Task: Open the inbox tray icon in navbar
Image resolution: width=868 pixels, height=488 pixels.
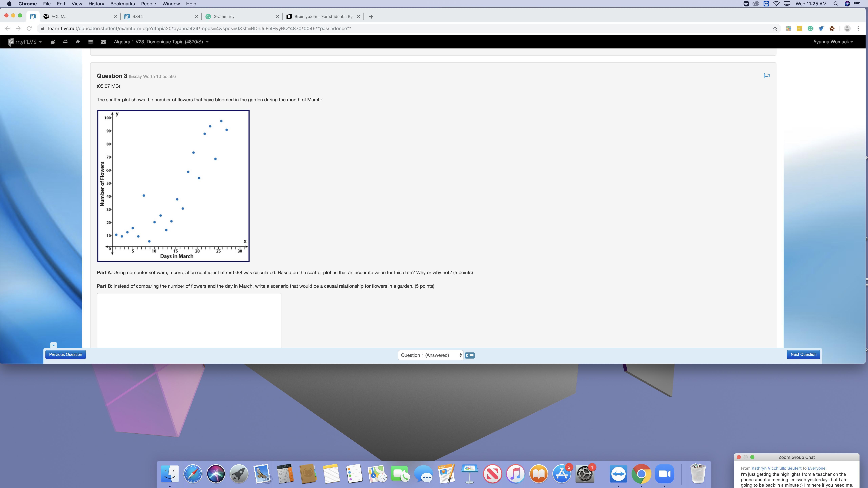Action: coord(65,42)
